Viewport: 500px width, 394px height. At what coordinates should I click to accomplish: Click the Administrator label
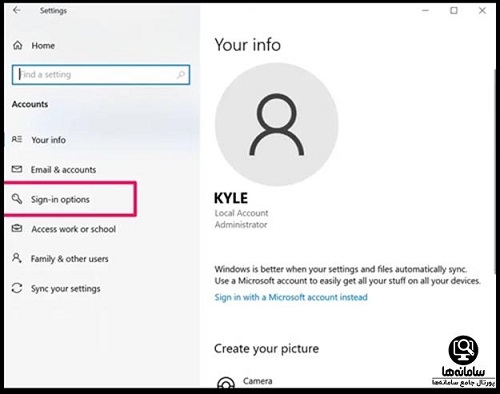pos(241,225)
